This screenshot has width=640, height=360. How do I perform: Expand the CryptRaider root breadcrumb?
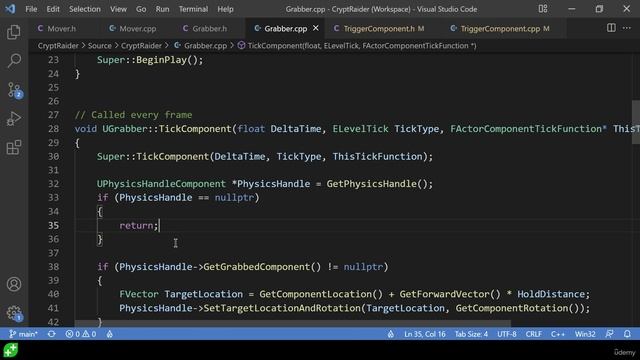pyautogui.click(x=58, y=46)
